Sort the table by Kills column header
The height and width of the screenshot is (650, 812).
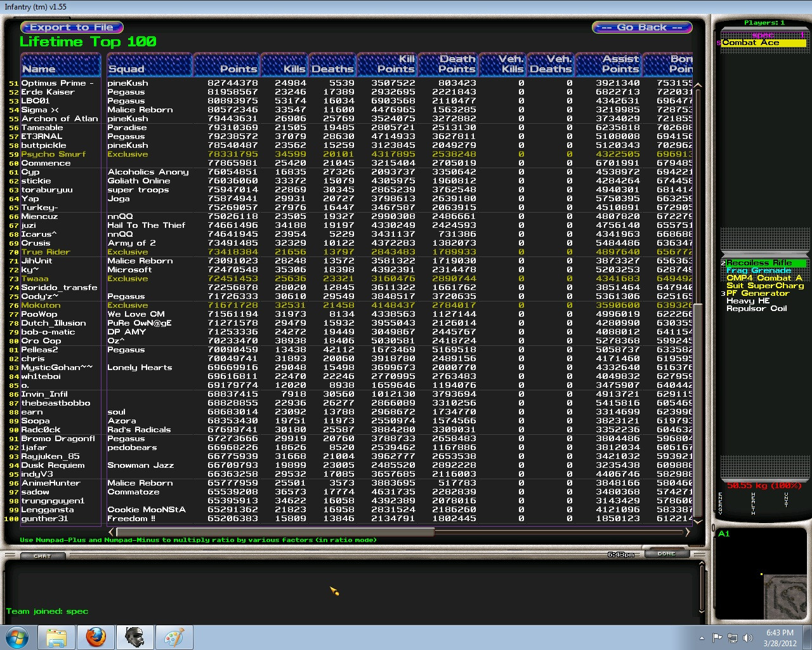coord(283,65)
